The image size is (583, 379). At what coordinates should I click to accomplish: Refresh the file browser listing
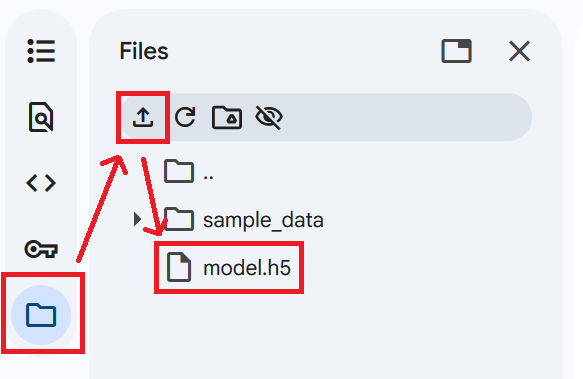pyautogui.click(x=185, y=117)
